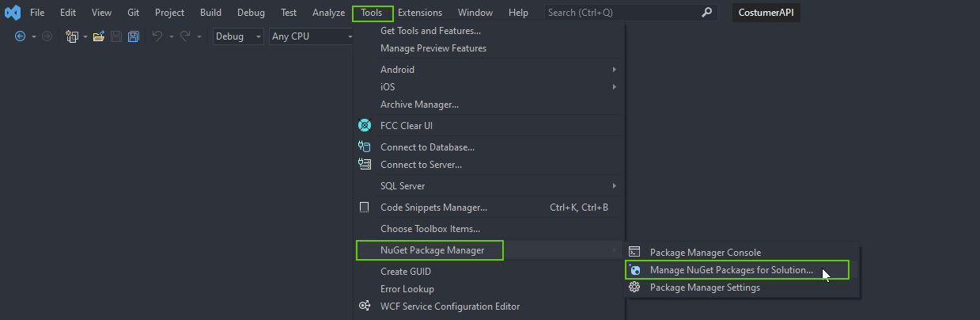Click the search magnifier icon
The height and width of the screenshot is (320, 980).
[706, 13]
